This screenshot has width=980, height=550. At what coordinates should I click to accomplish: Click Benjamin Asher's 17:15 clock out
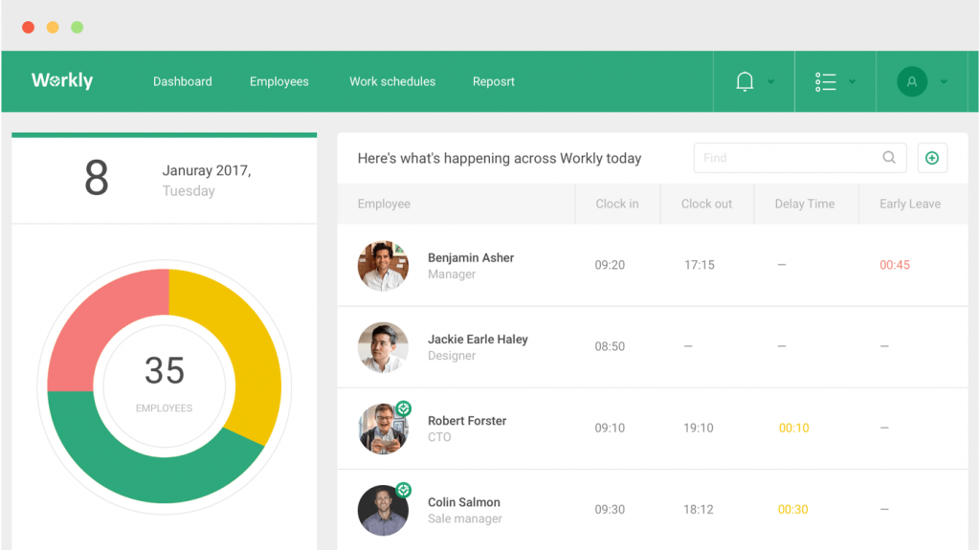point(699,265)
